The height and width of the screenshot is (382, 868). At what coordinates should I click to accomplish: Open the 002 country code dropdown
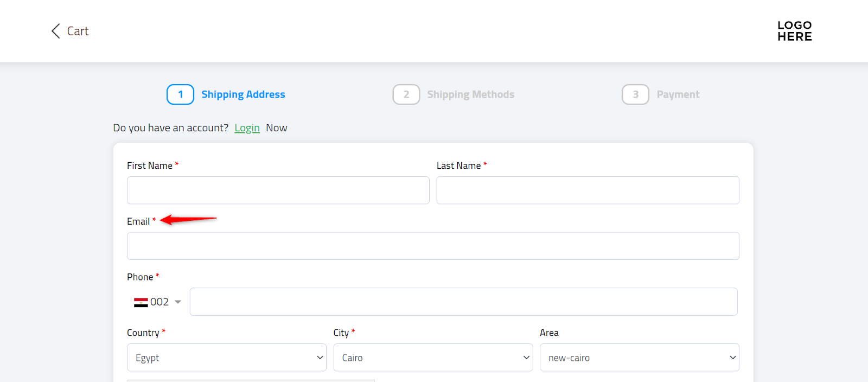157,302
